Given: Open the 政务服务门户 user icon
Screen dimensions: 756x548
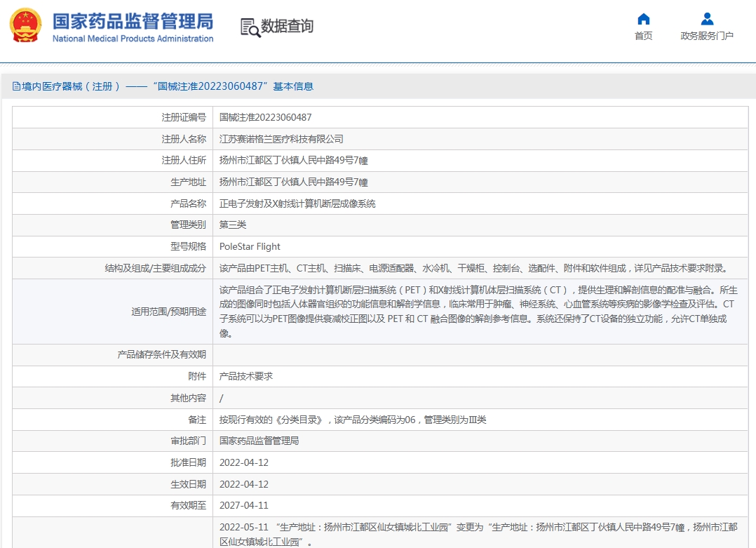Looking at the screenshot, I should [x=707, y=19].
